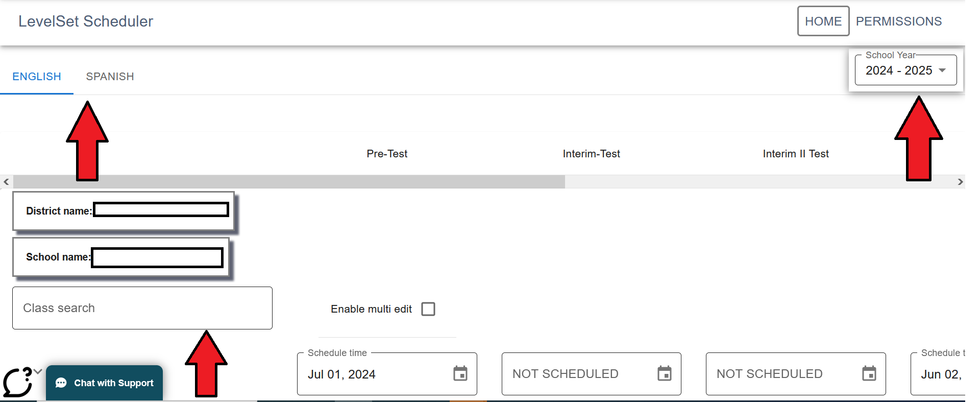Click the support widget logo icon
980x402 pixels.
[17, 382]
